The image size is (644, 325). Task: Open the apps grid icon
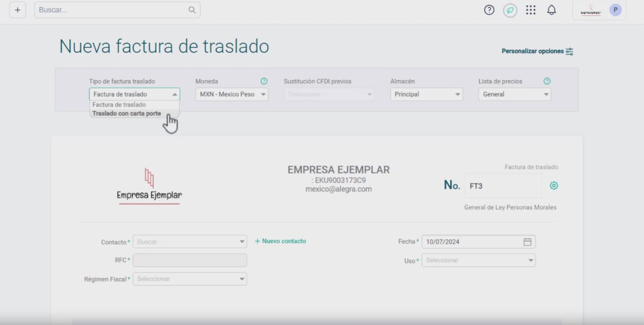(530, 10)
